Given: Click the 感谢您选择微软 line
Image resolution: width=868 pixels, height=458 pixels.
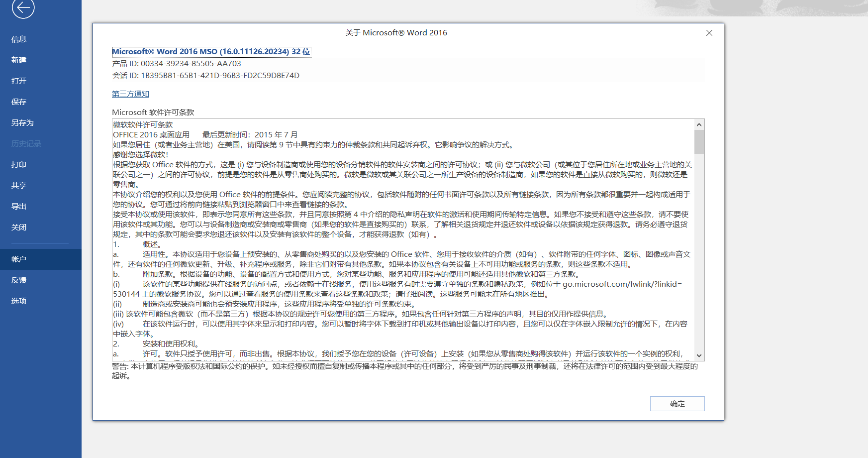Looking at the screenshot, I should (x=141, y=155).
